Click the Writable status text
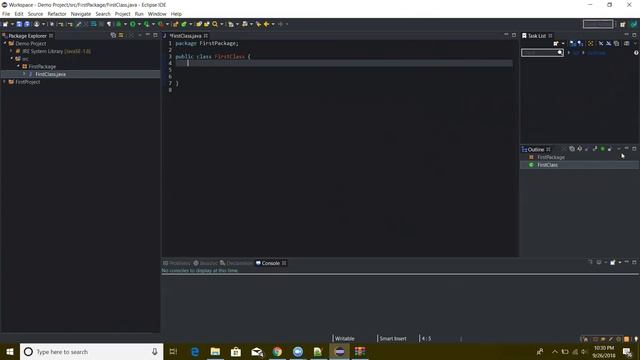 tap(344, 338)
